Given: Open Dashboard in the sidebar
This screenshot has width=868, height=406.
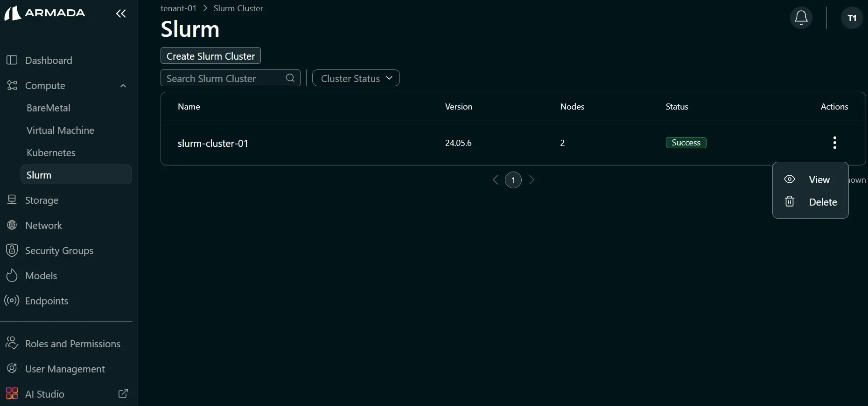Looking at the screenshot, I should [49, 60].
